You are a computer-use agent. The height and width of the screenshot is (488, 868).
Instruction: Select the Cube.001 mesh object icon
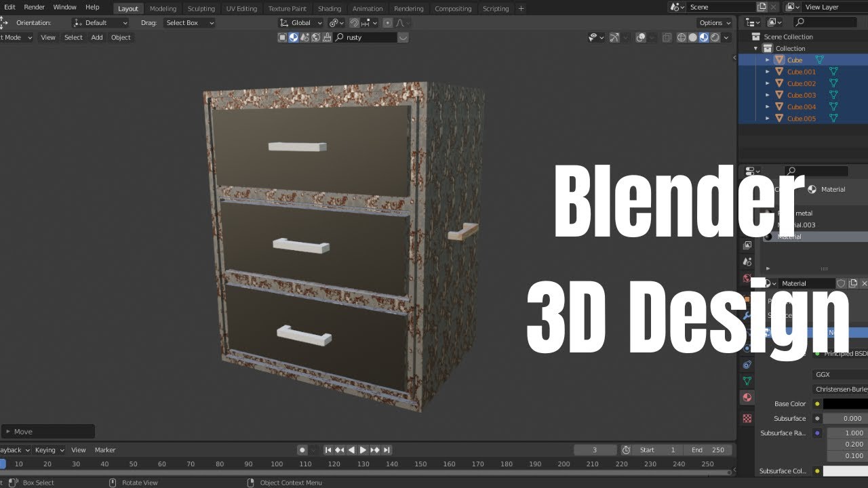[x=779, y=72]
